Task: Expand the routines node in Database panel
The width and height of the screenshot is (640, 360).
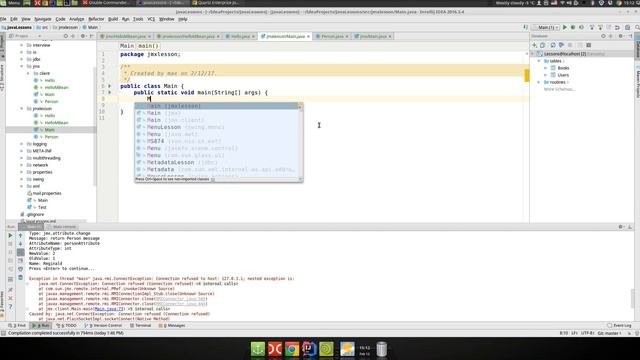Action: point(539,82)
